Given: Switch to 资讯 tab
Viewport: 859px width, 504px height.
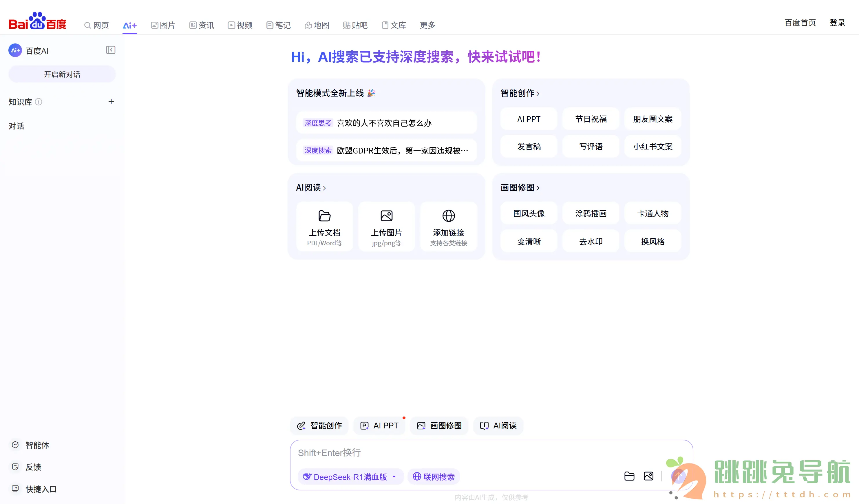Looking at the screenshot, I should [x=202, y=25].
